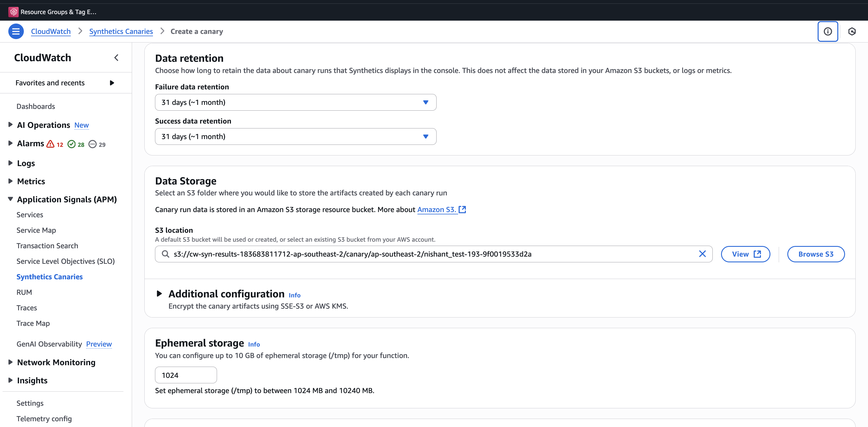Expand the Alarms section

pos(10,143)
